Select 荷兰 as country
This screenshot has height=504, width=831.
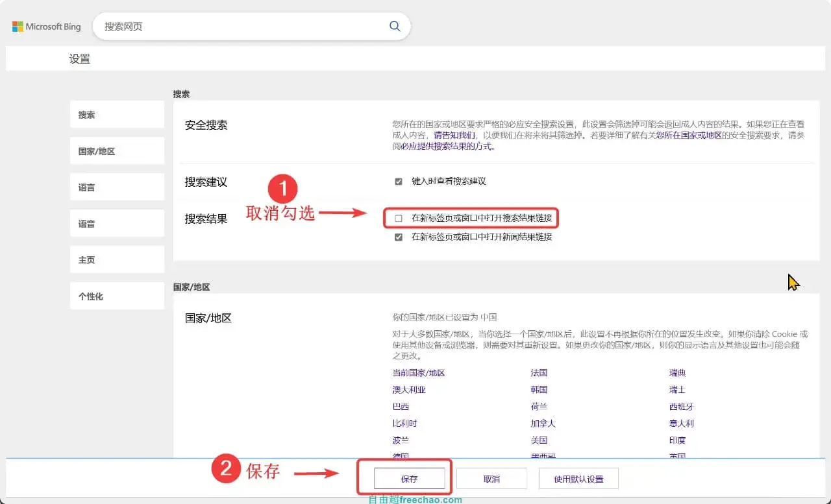click(x=539, y=407)
